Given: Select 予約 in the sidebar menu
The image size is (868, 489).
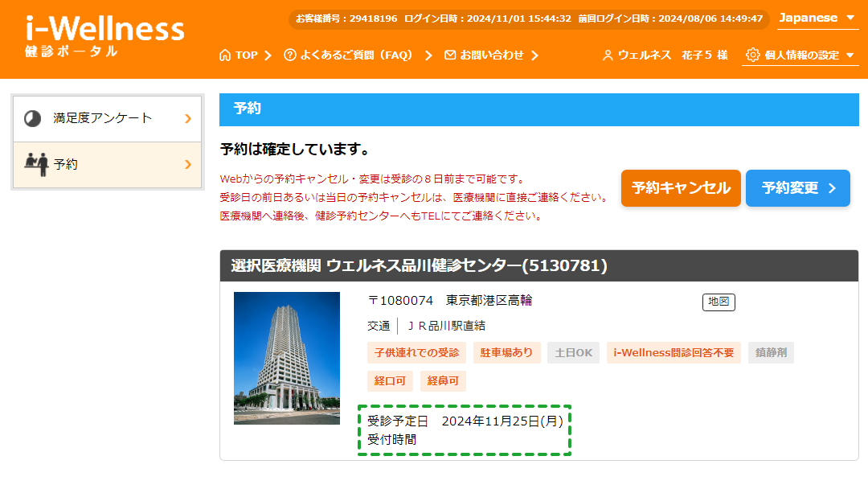Looking at the screenshot, I should pos(108,165).
